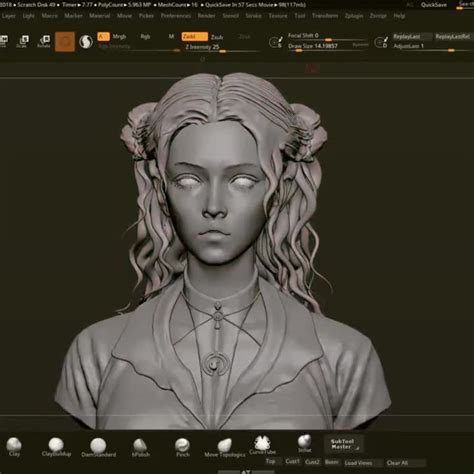Screen dimensions: 474x474
Task: Open the Tool menu
Action: [x=300, y=16]
